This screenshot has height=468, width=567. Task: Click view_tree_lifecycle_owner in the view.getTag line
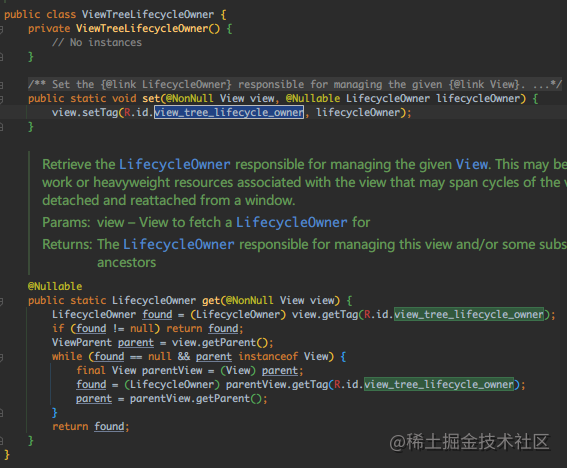(x=469, y=314)
